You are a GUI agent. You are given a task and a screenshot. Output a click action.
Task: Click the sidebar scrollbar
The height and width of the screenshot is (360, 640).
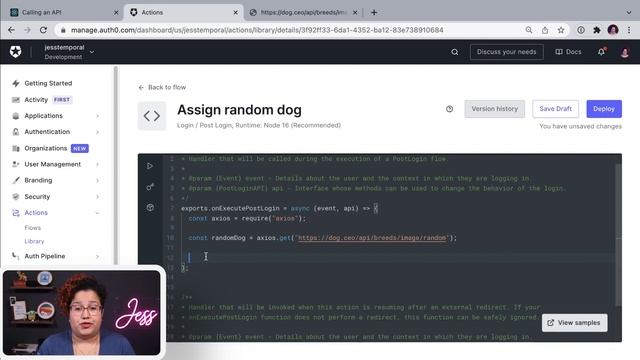[116, 165]
